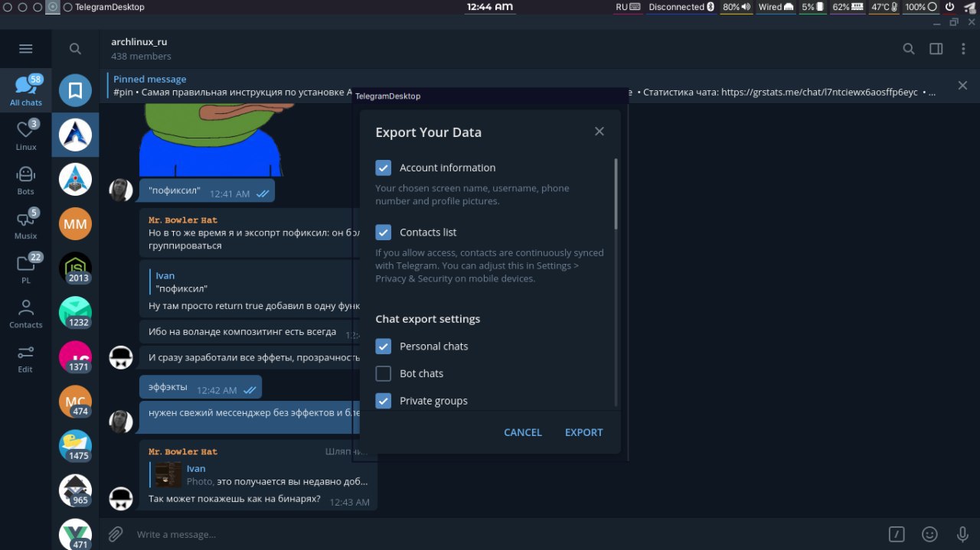Open the chat with 2013 unread badge

(x=75, y=268)
